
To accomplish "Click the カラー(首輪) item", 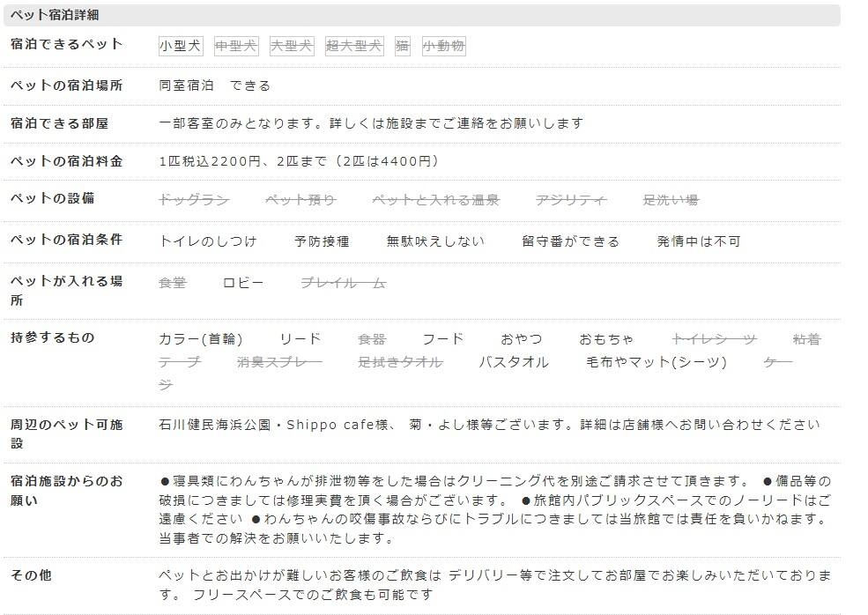I will pyautogui.click(x=201, y=338).
